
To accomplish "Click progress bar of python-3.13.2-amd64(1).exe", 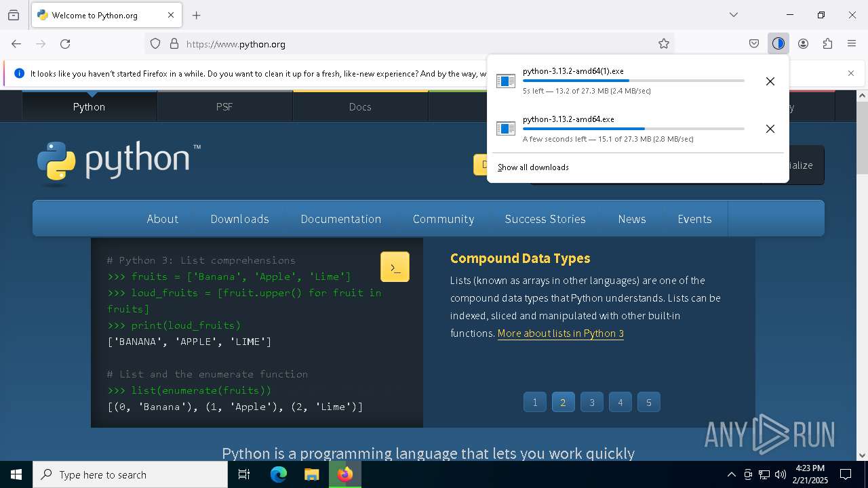I will 633,81.
